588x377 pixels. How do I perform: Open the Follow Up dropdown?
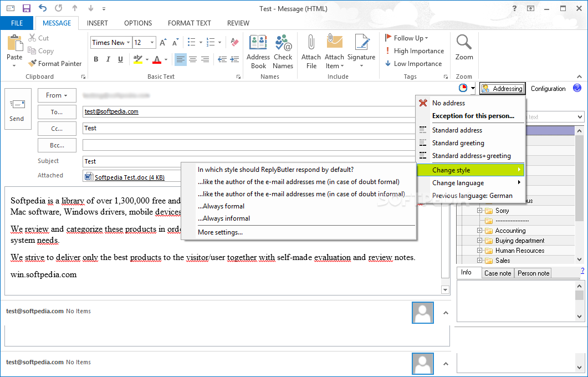click(406, 38)
